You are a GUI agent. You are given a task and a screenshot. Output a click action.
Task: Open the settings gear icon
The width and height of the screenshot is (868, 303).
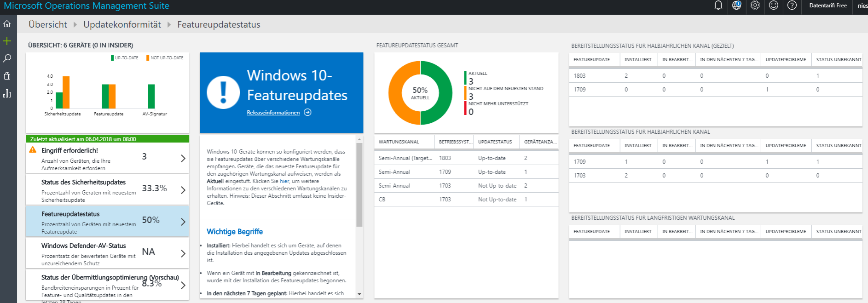(x=755, y=6)
